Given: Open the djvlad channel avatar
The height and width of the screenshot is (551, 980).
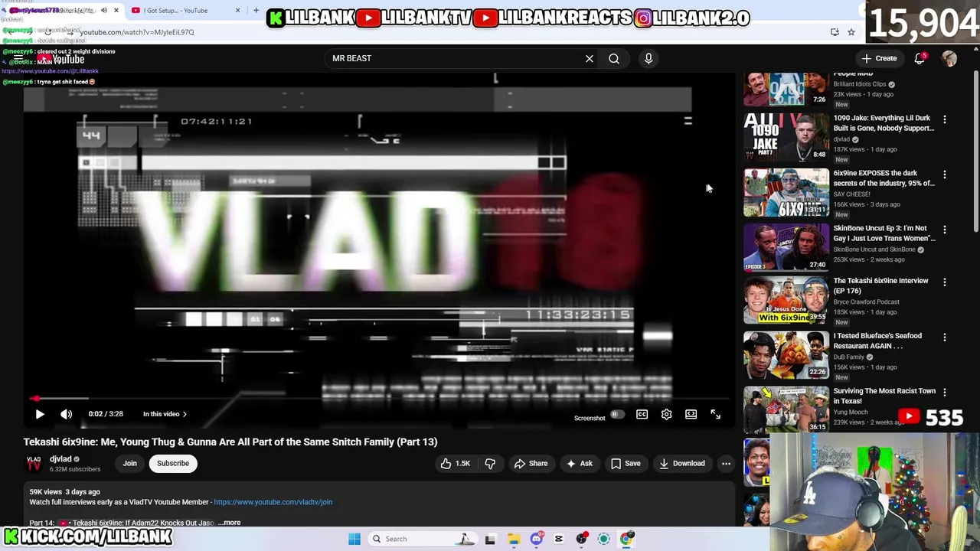Looking at the screenshot, I should [x=34, y=463].
